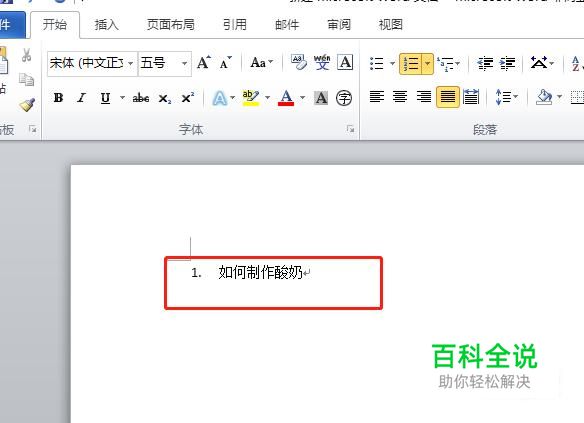Screen dimensions: 584x423
Task: Toggle Superscript formatting
Action: (x=188, y=98)
